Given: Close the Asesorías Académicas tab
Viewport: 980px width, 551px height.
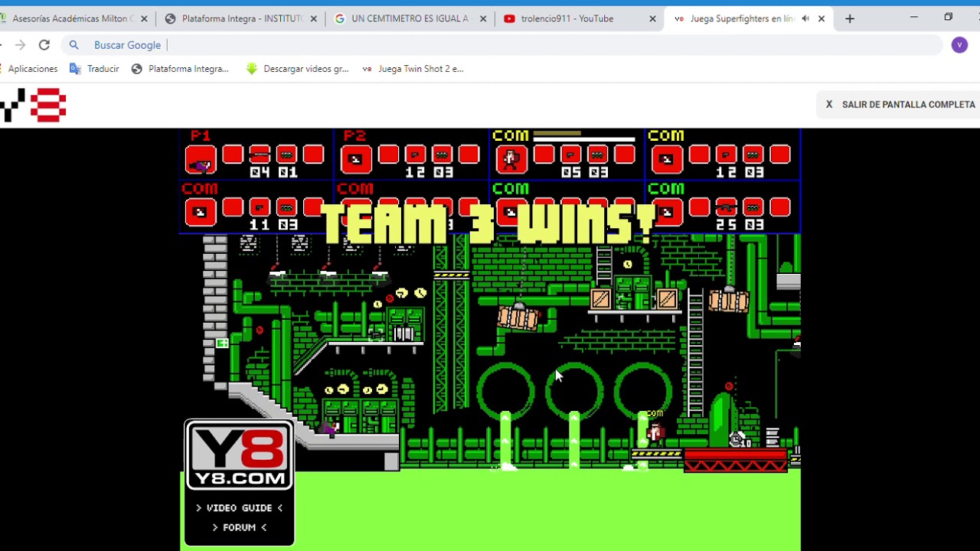Looking at the screenshot, I should (x=144, y=18).
